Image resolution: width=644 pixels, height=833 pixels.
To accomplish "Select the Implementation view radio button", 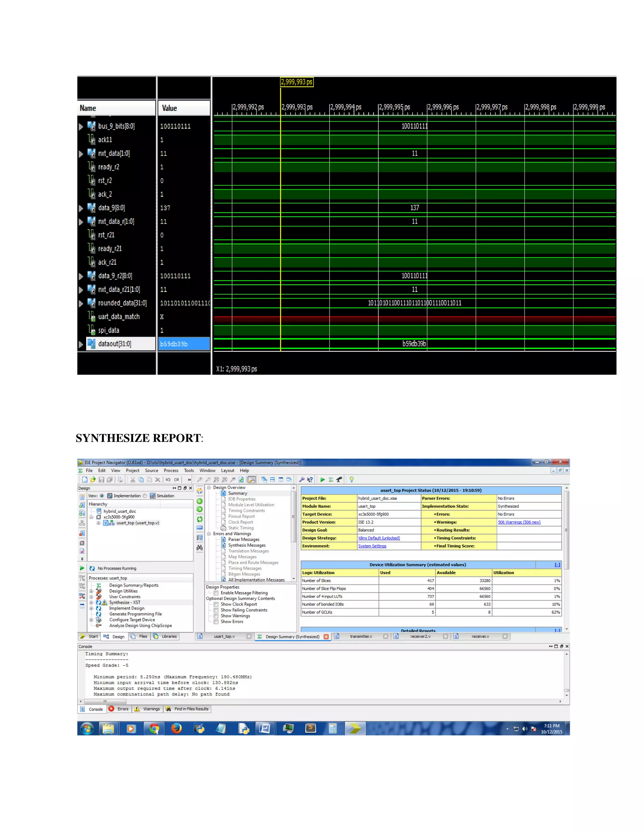I will click(102, 496).
